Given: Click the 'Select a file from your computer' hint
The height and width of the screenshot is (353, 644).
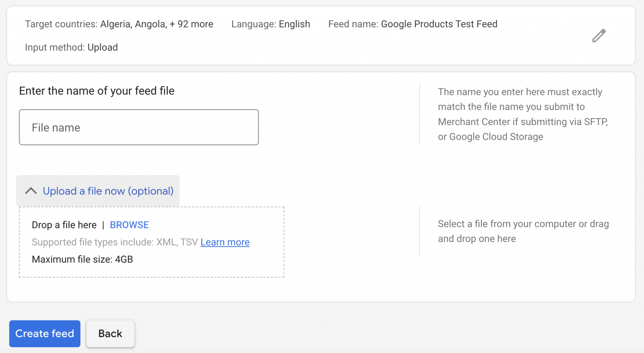Looking at the screenshot, I should pos(523,231).
